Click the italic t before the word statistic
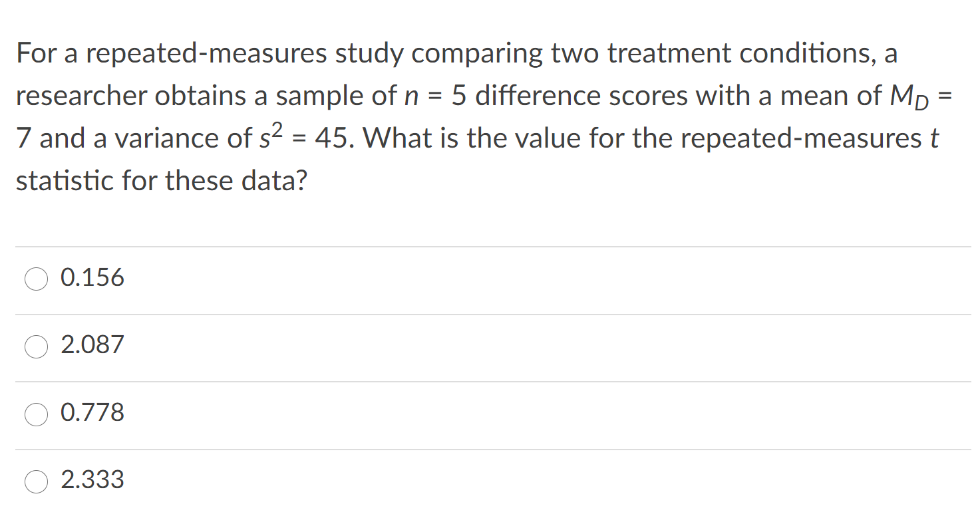980x530 pixels. point(933,138)
